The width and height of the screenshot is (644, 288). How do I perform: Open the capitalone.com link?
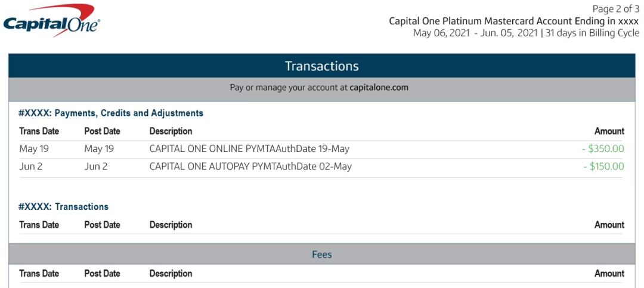click(379, 88)
